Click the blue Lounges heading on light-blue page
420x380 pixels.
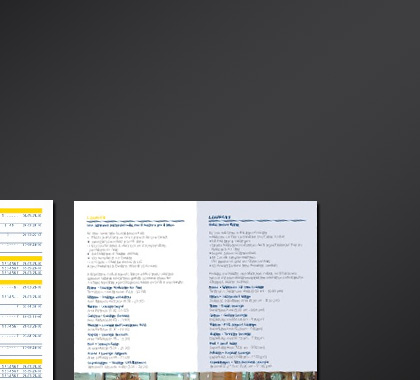point(219,217)
